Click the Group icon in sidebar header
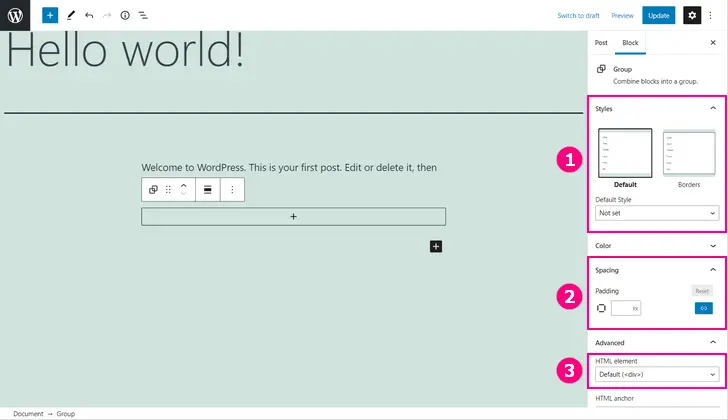728x420 pixels. [601, 69]
